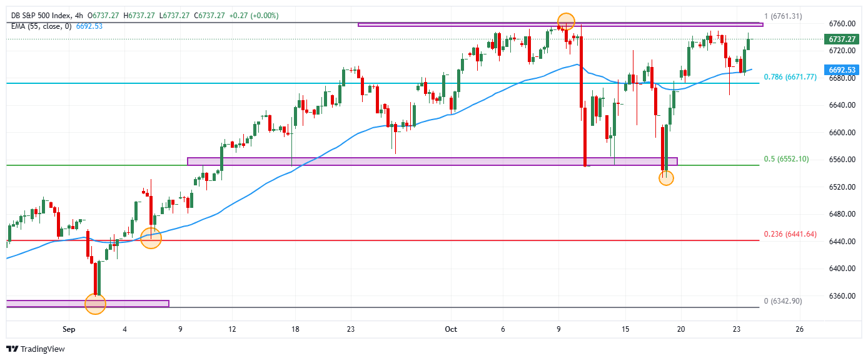Select the 0.236 (6441.64) red level label
The image size is (868, 360).
[x=790, y=234]
